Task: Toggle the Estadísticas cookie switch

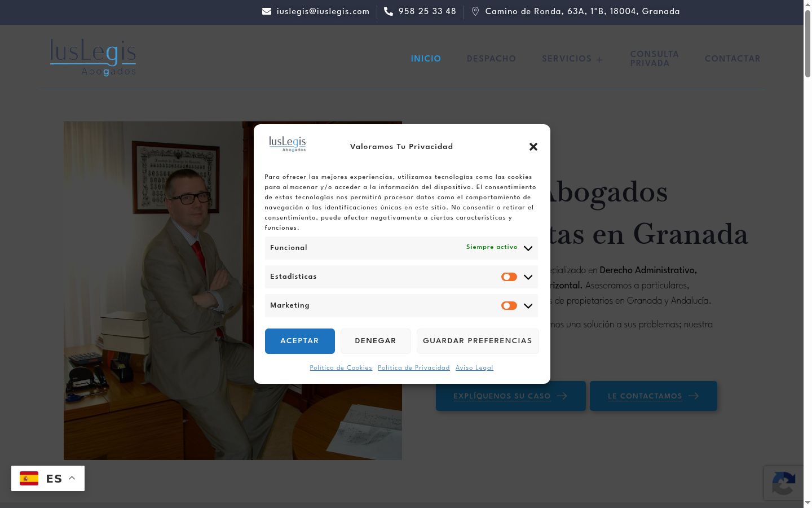Action: tap(509, 277)
